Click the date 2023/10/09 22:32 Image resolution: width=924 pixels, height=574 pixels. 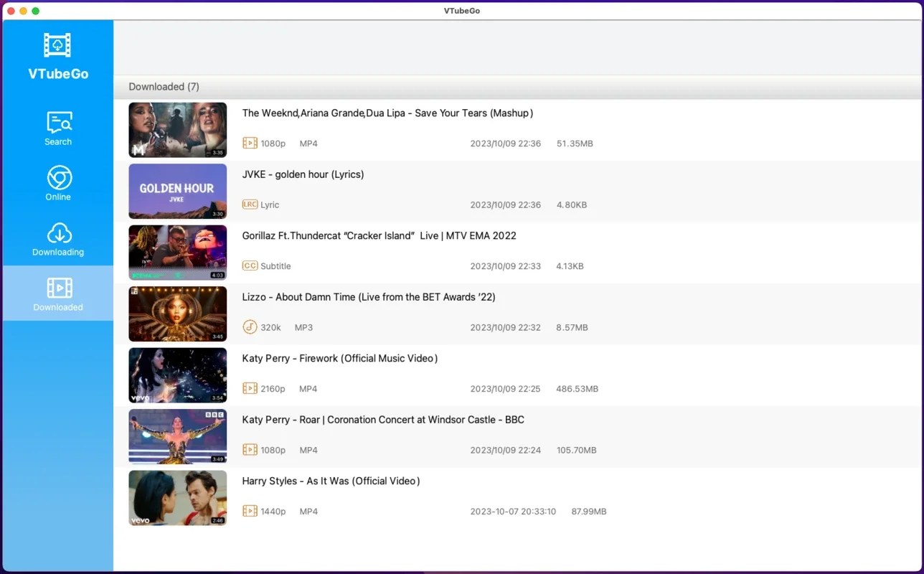click(x=506, y=327)
